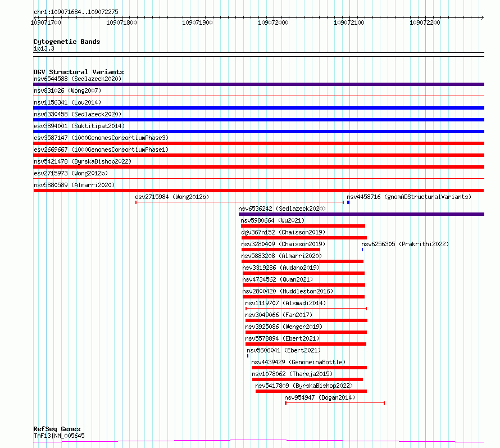Select ruler position 109071800
500x448 pixels.
click(x=121, y=22)
